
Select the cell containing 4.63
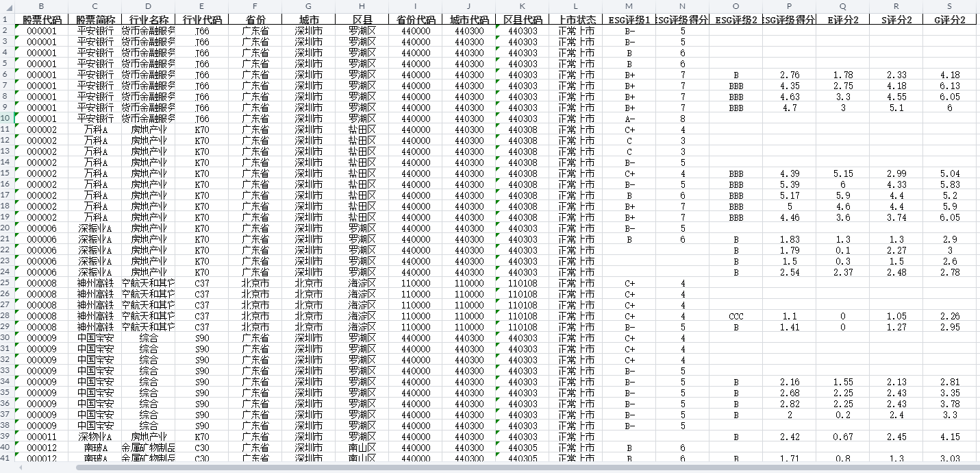pyautogui.click(x=790, y=97)
